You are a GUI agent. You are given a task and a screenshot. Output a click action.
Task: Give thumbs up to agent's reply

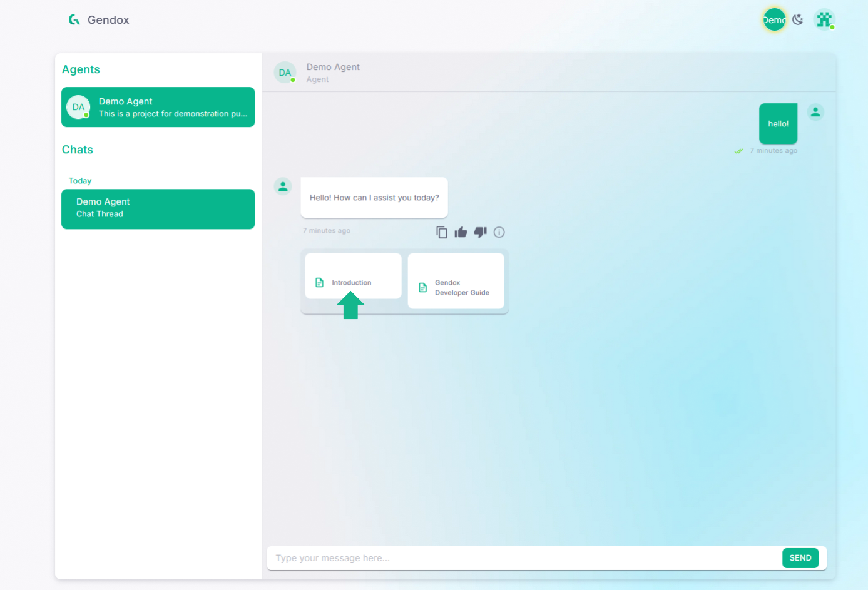pyautogui.click(x=461, y=232)
